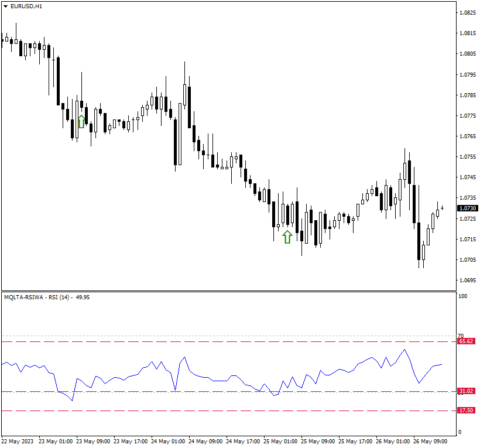Click the 1.0745 price scale label
This screenshot has width=480, height=448.
(468, 177)
